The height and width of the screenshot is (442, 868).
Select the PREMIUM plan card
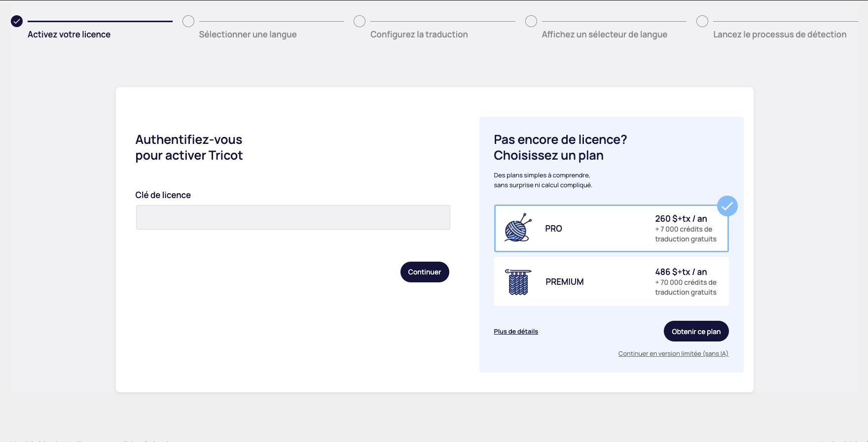point(611,282)
